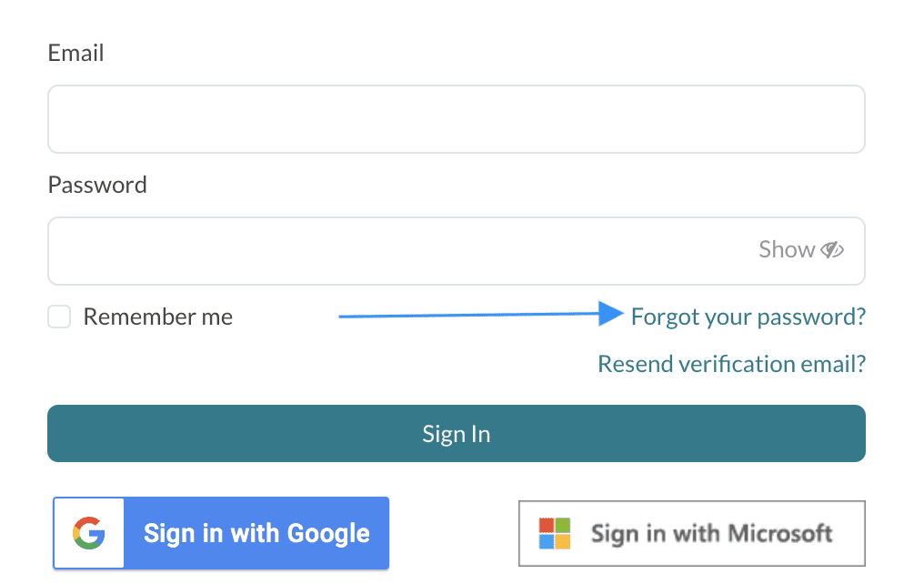Click the crossed-eye password visibility icon
This screenshot has height=584, width=924.
(x=833, y=248)
